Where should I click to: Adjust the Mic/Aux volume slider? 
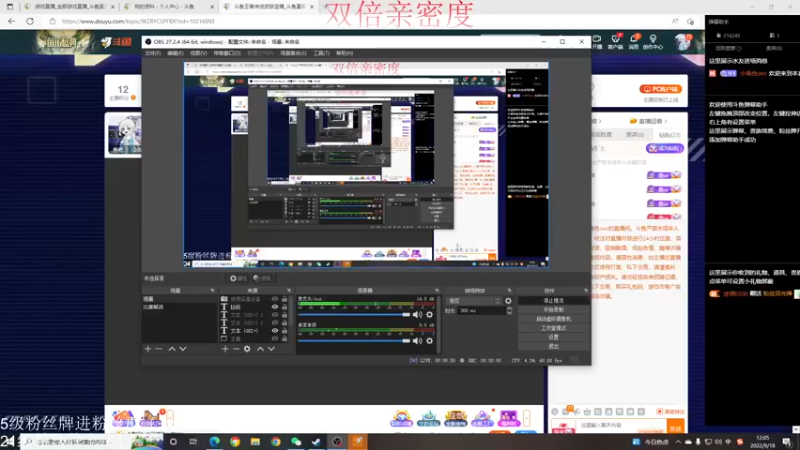point(354,315)
